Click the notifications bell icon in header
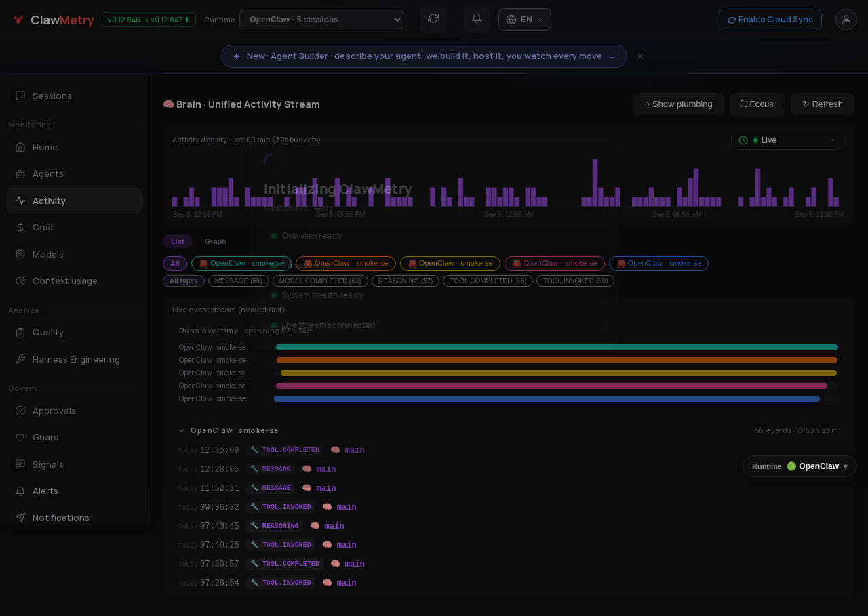 [477, 19]
